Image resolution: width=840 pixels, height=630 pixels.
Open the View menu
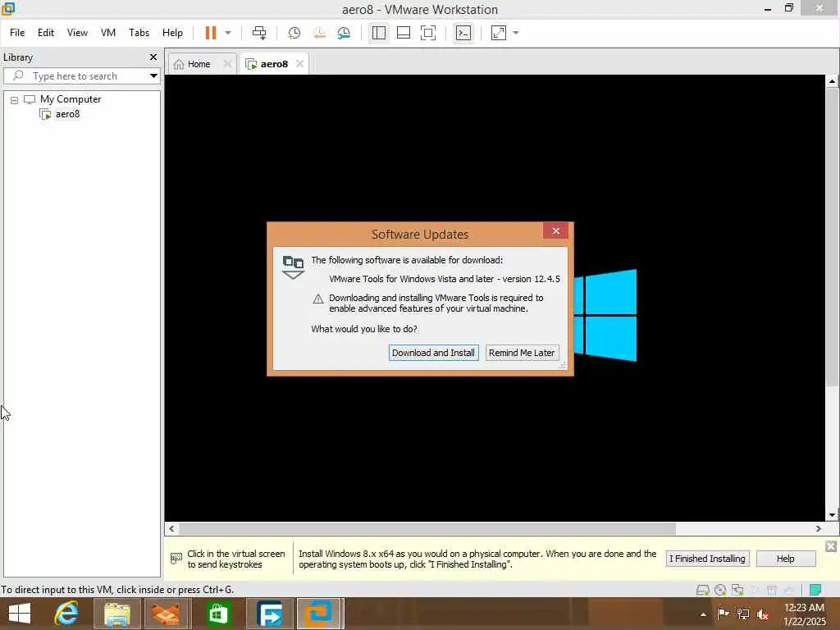[x=77, y=33]
